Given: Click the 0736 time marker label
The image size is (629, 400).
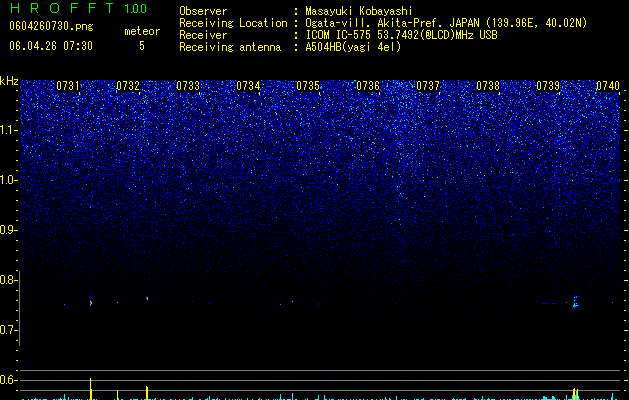Looking at the screenshot, I should (368, 86).
